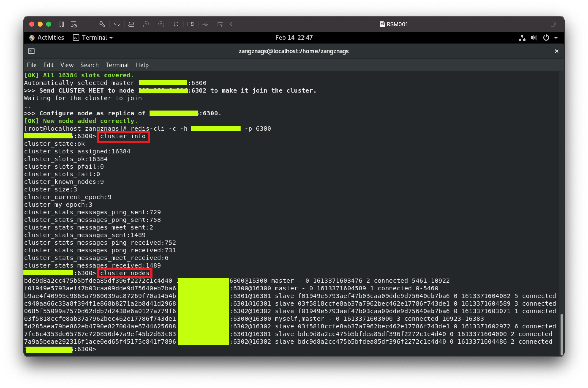This screenshot has height=388, width=588.
Task: Open the File menu
Action: tap(32, 65)
